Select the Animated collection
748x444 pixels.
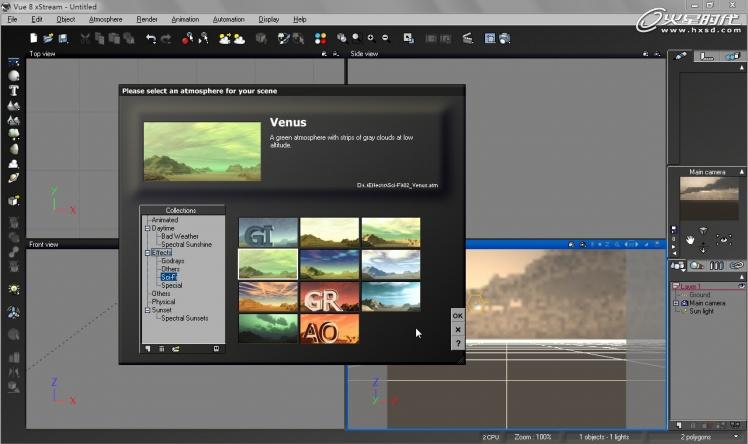(x=165, y=220)
